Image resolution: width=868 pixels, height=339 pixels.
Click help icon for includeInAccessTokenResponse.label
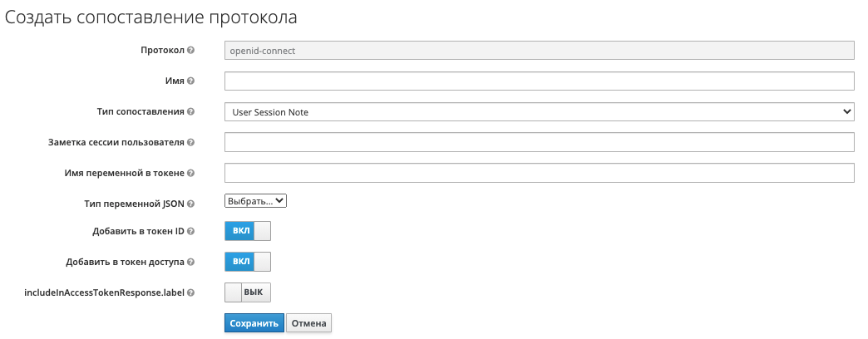click(191, 293)
